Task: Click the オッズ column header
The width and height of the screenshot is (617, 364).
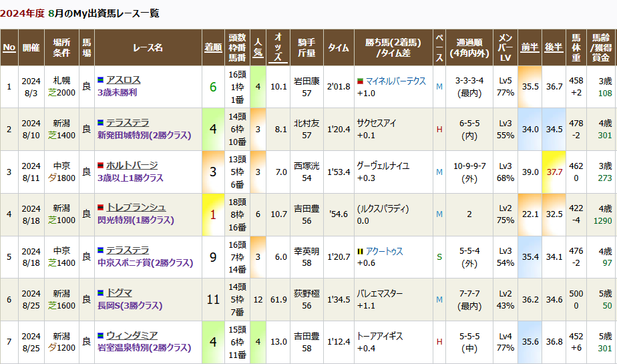Action: tap(278, 47)
